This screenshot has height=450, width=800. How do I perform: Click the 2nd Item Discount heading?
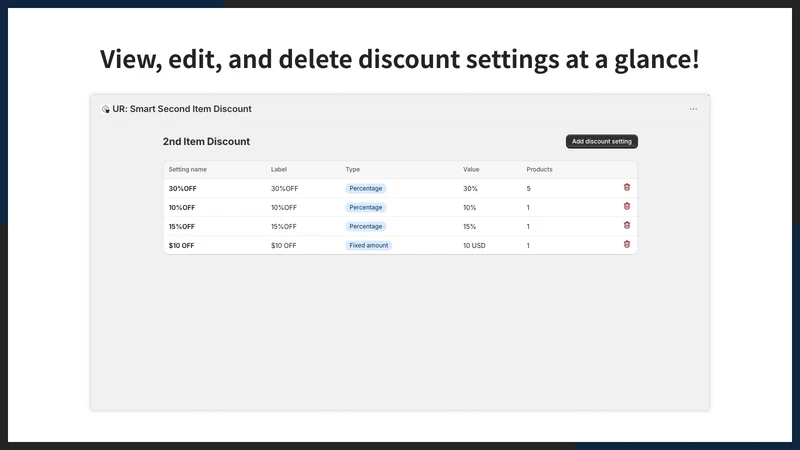(x=206, y=141)
